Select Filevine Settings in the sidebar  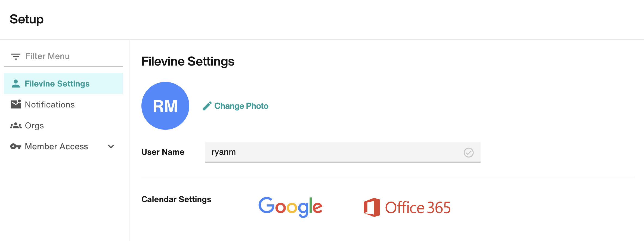coord(57,84)
